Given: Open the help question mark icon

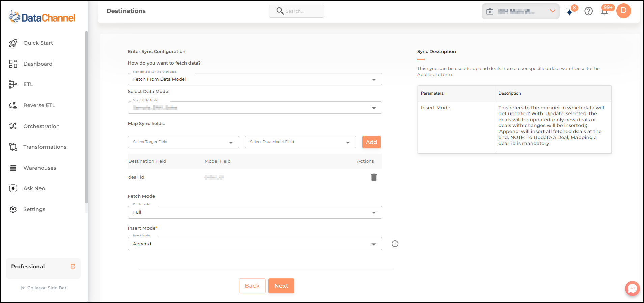Looking at the screenshot, I should (x=589, y=11).
